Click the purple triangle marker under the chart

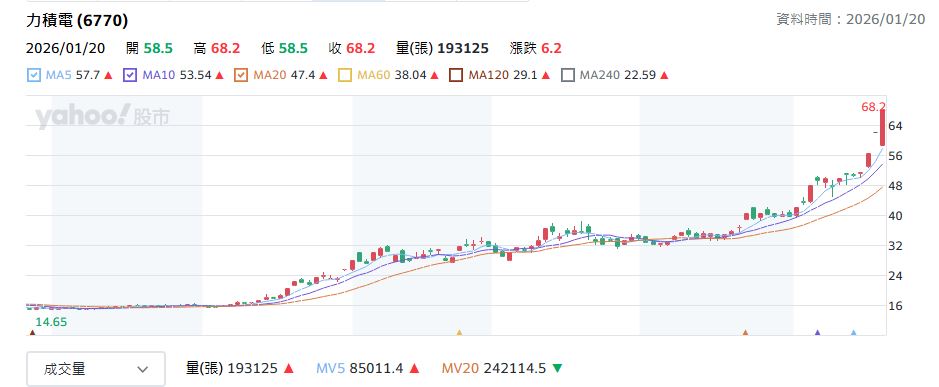pyautogui.click(x=817, y=332)
